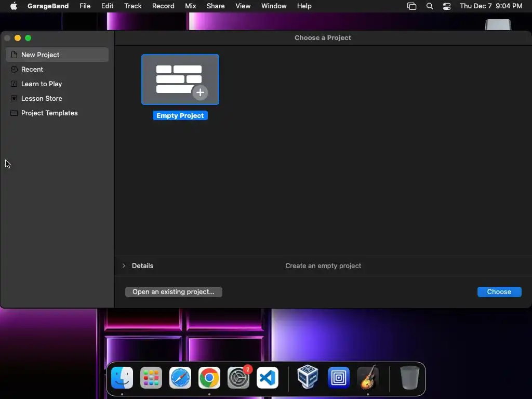
Task: Open the Share menu
Action: click(x=216, y=6)
